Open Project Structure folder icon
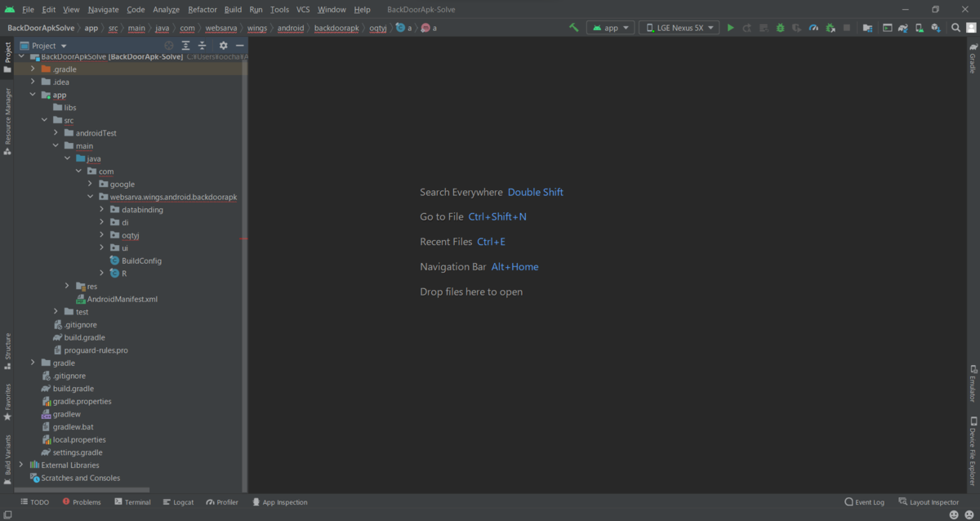The width and height of the screenshot is (980, 521). (x=867, y=28)
